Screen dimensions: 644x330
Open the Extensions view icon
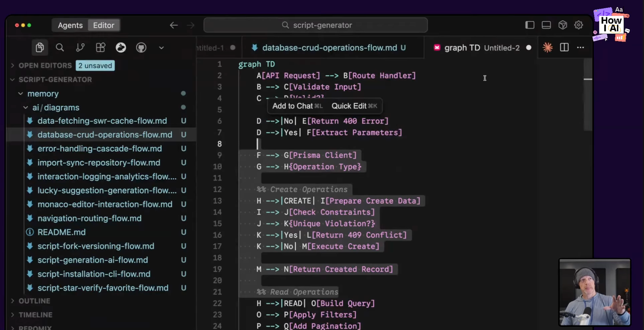[x=100, y=47]
